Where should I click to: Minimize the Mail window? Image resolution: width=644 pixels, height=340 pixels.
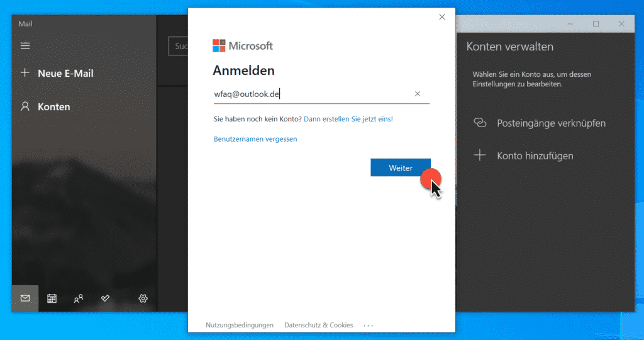[570, 24]
